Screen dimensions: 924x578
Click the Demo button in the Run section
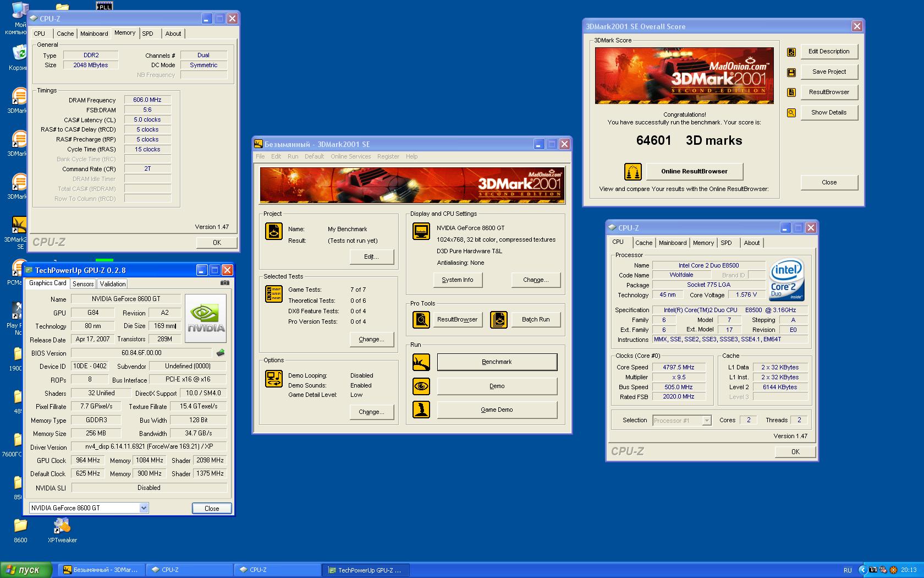tap(497, 386)
